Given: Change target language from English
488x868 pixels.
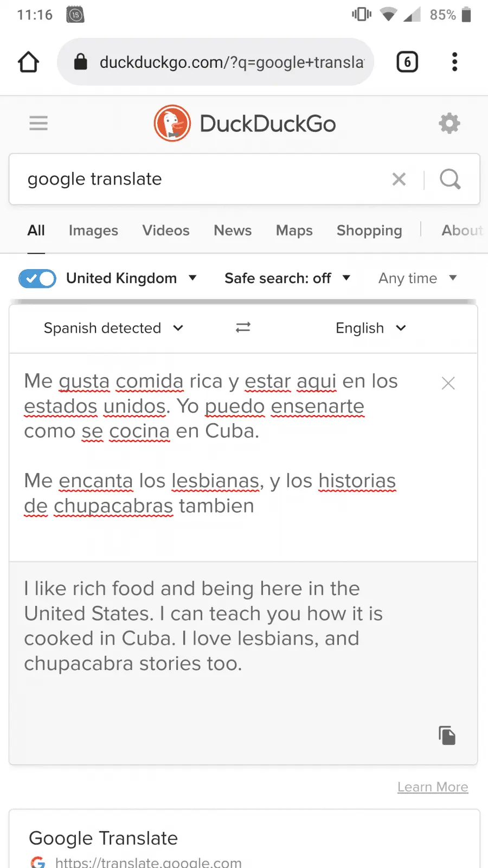Looking at the screenshot, I should pos(371,328).
